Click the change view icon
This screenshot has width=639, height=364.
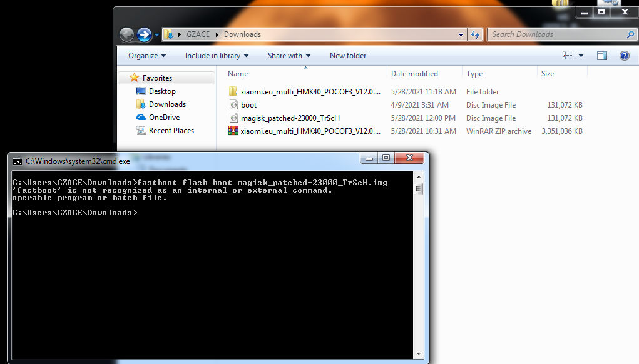point(567,56)
